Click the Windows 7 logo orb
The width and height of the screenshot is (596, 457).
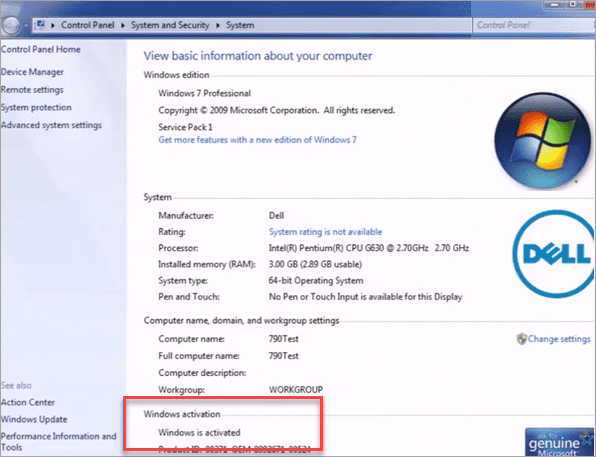tap(543, 140)
